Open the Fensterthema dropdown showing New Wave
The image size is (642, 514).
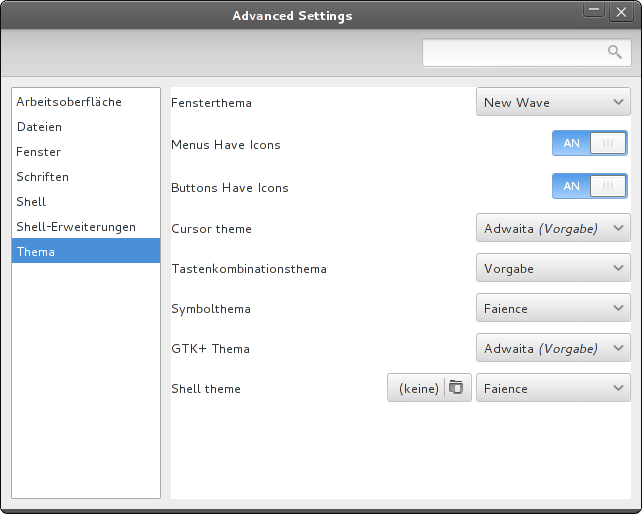coord(553,102)
